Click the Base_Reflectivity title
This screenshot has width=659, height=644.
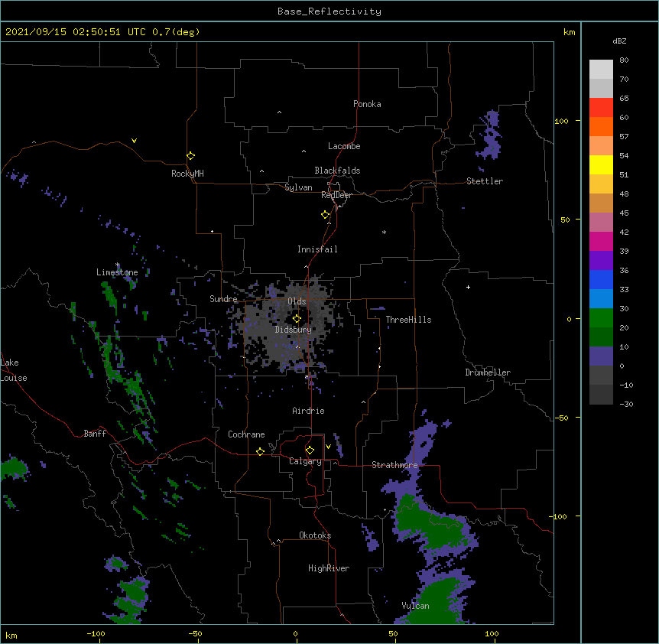click(x=329, y=11)
